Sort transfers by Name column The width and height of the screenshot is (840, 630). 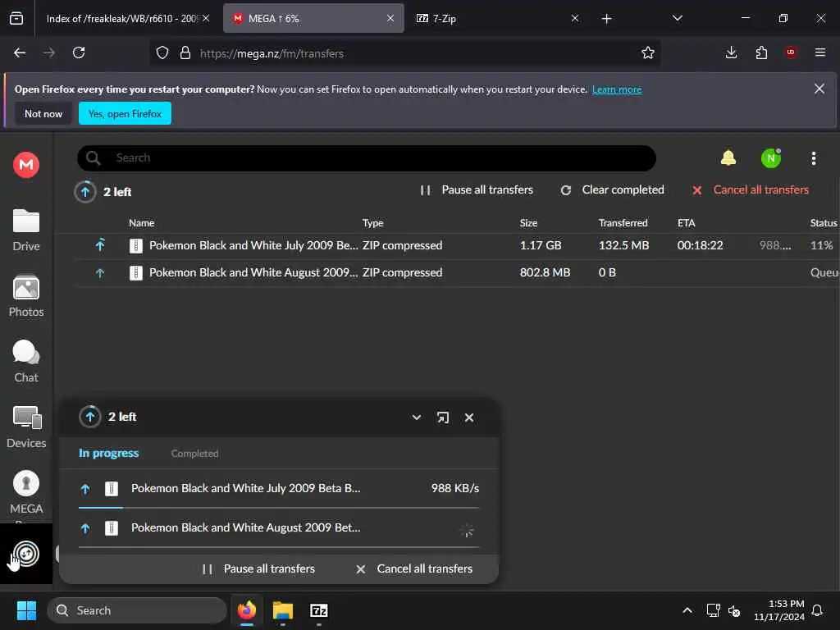pos(141,223)
